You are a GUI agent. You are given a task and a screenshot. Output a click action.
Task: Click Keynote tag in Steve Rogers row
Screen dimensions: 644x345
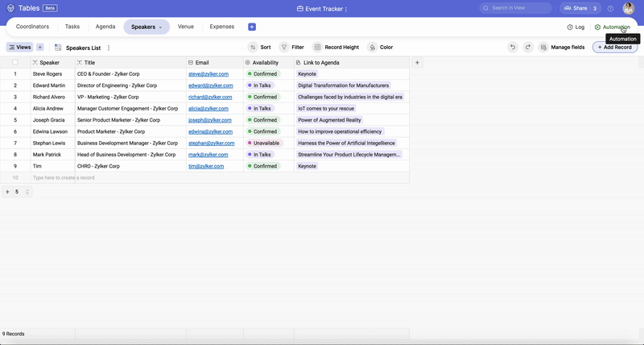click(x=308, y=74)
